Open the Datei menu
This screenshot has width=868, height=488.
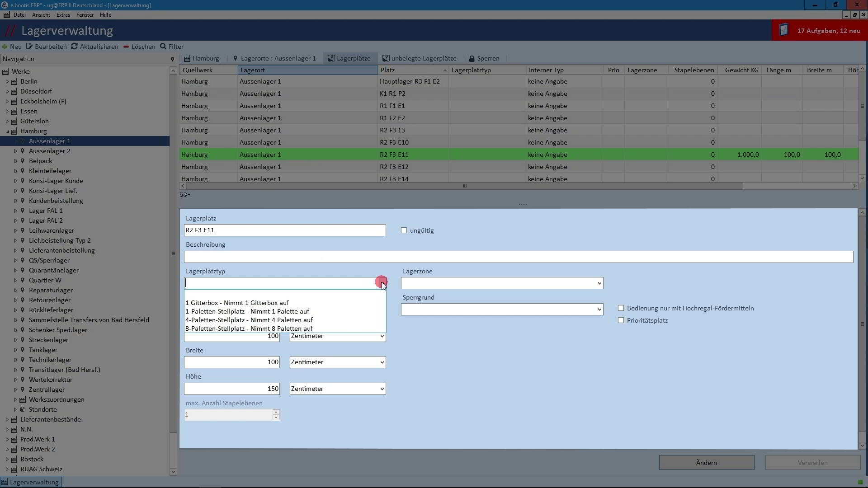pos(19,15)
